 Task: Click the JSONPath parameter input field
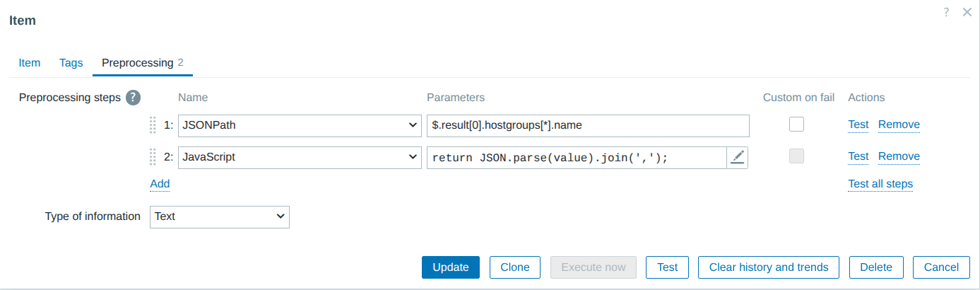[587, 125]
